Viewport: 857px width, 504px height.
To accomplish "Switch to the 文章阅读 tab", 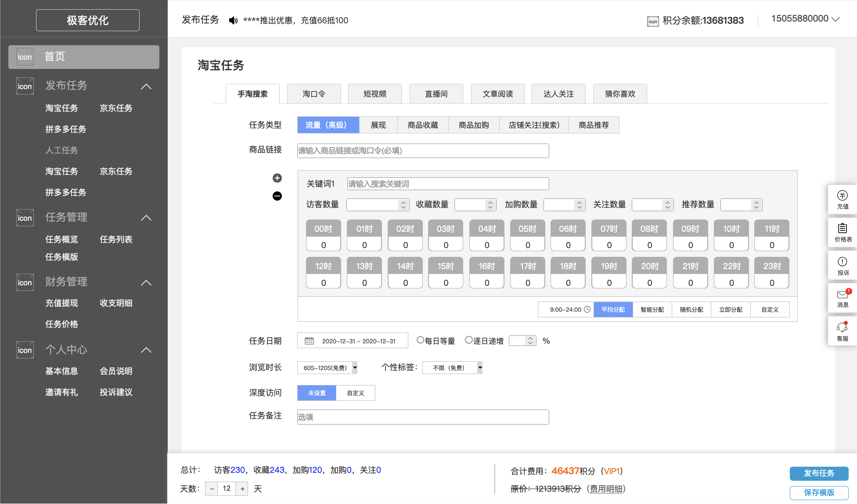I will (498, 94).
